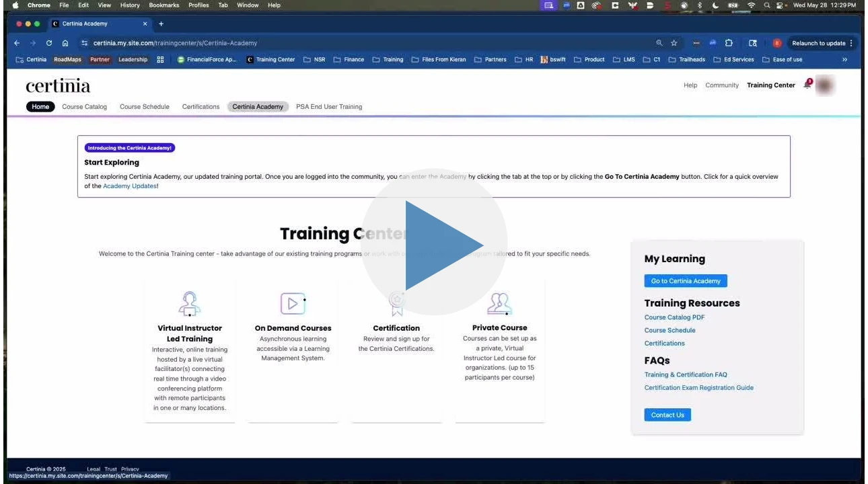Image resolution: width=868 pixels, height=484 pixels.
Task: Open a new browser tab
Action: 161,24
